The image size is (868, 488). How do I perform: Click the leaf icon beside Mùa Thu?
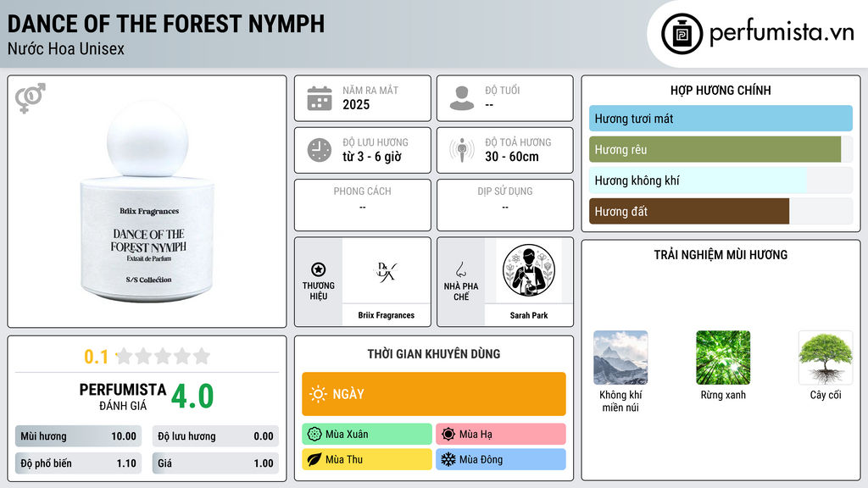point(314,459)
